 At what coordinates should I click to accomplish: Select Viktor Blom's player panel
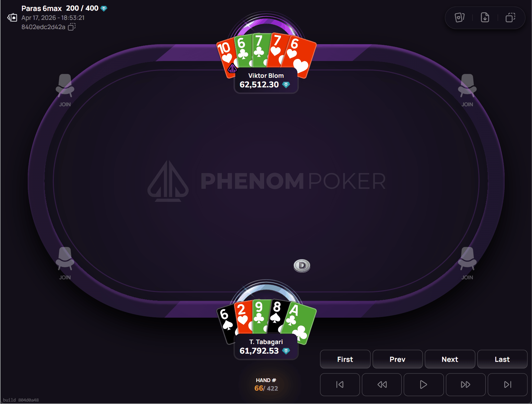(266, 81)
